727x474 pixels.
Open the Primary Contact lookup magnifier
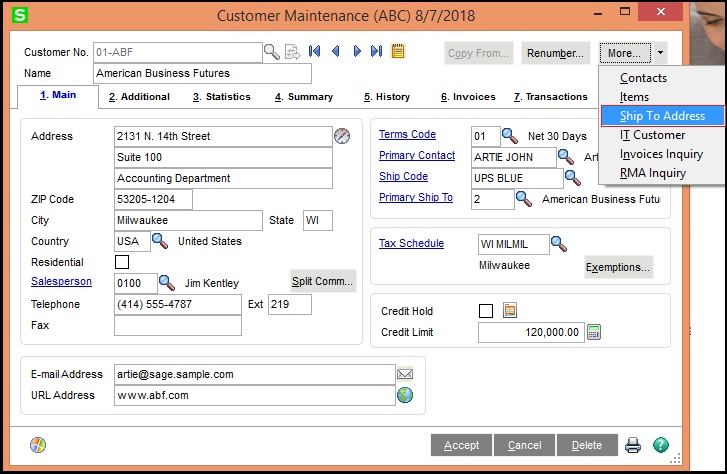[x=566, y=157]
